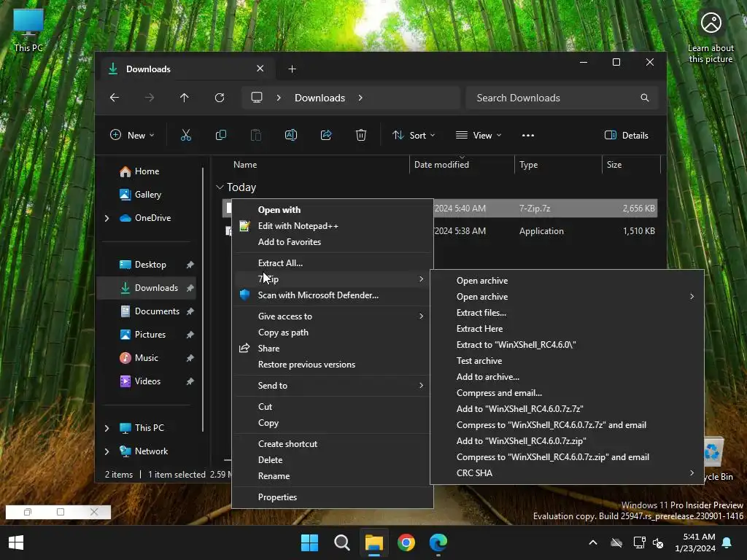Screen dimensions: 747x560
Task: Open the View dropdown
Action: pyautogui.click(x=479, y=135)
